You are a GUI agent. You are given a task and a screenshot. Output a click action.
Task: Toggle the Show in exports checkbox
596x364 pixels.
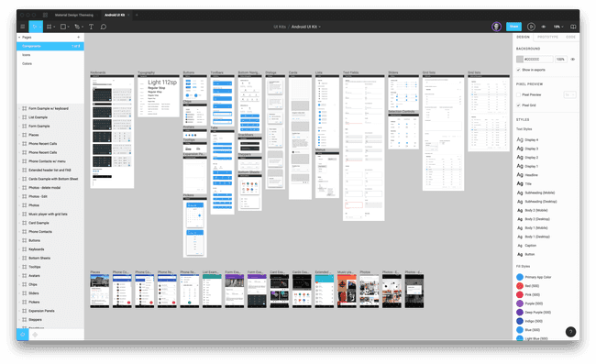(518, 70)
